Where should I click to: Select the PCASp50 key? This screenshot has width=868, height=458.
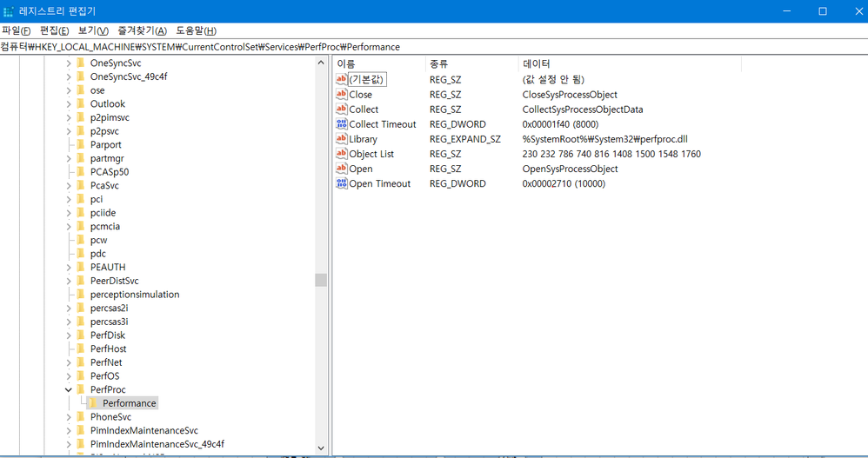(110, 171)
